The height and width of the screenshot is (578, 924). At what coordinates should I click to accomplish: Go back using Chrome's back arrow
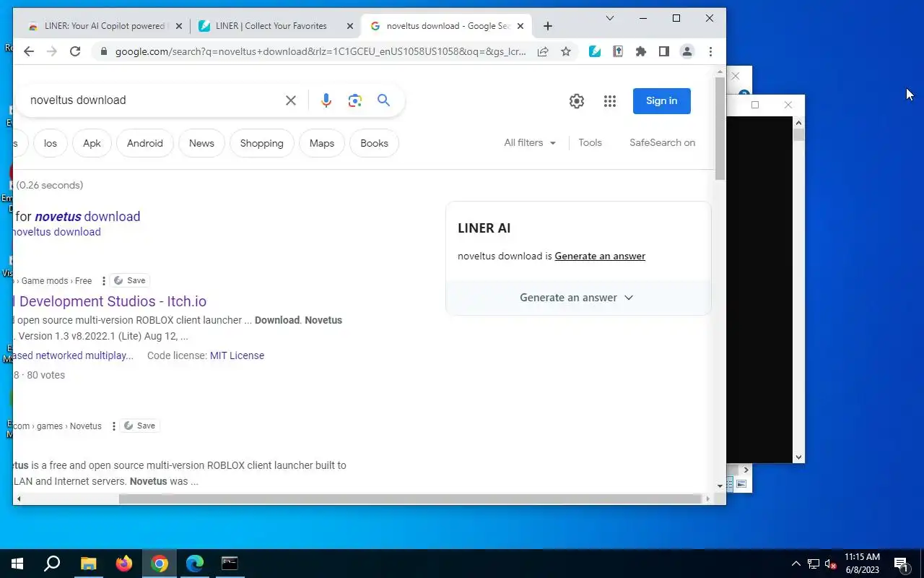click(x=29, y=51)
